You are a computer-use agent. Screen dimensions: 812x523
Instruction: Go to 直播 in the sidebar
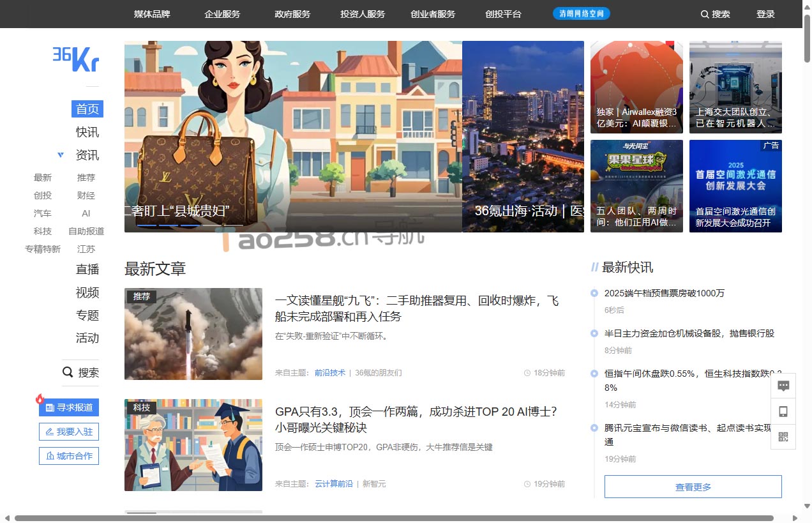(87, 269)
